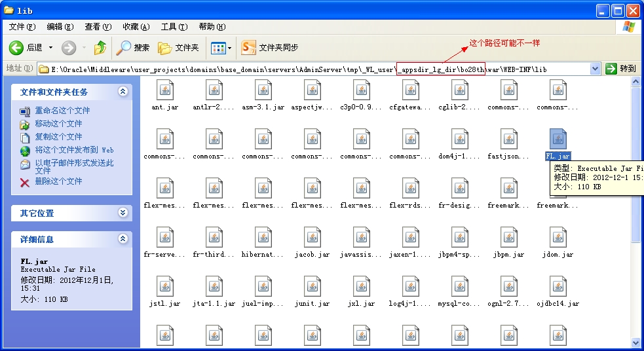Click the Back navigation button

(x=26, y=48)
